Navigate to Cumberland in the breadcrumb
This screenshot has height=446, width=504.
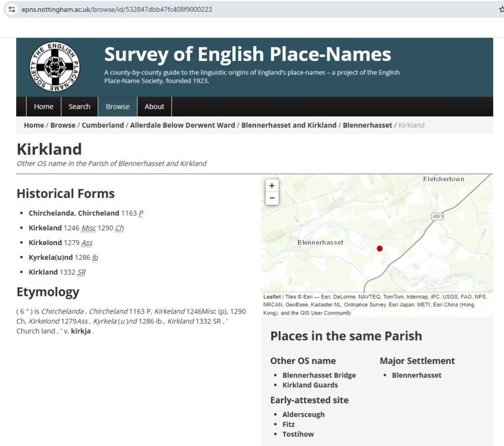click(102, 125)
